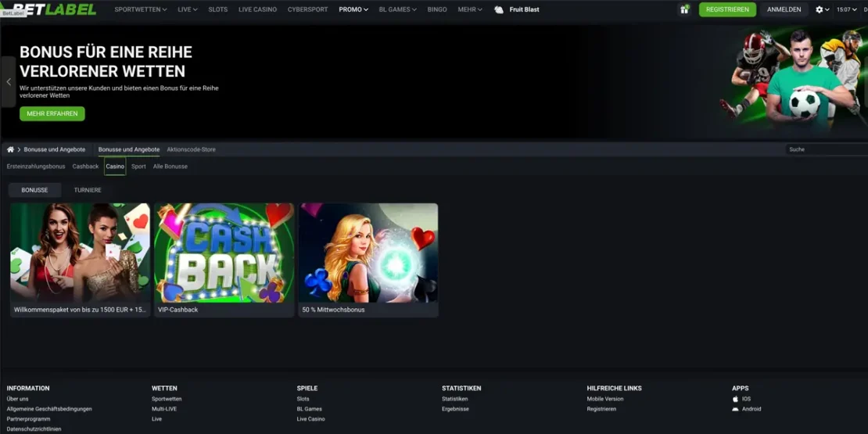The height and width of the screenshot is (434, 868).
Task: Open the Bingo menu item
Action: tap(437, 9)
